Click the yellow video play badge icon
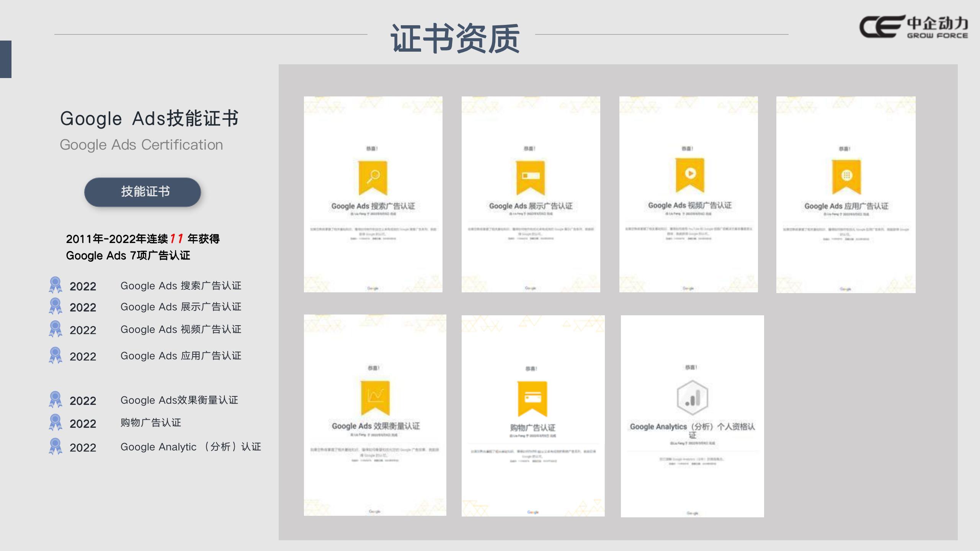The width and height of the screenshot is (980, 551). [690, 175]
